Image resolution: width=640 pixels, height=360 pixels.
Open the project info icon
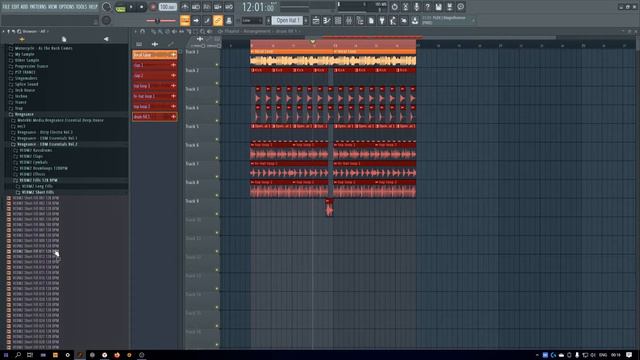tap(371, 20)
